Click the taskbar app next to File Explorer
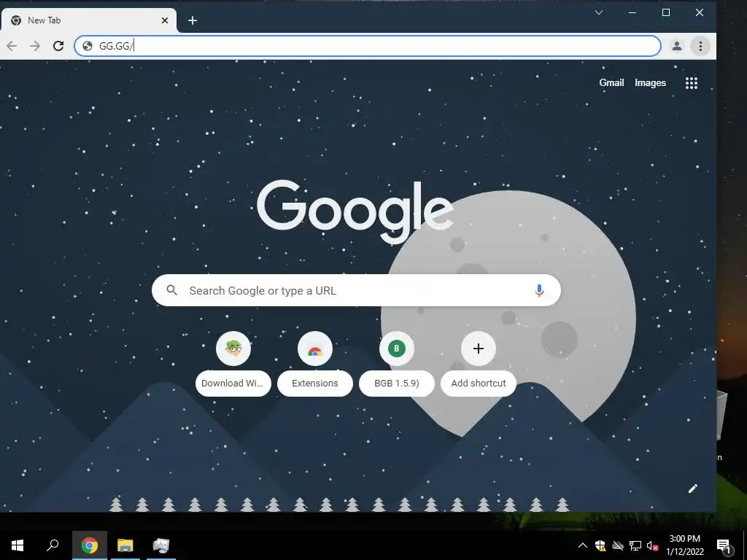The image size is (747, 560). tap(161, 545)
